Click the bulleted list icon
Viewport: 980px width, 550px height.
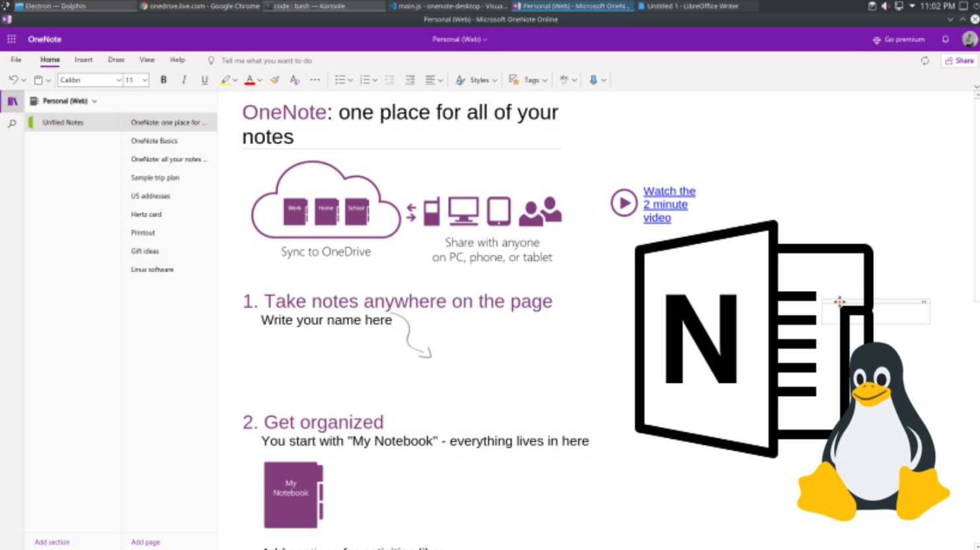pos(340,80)
